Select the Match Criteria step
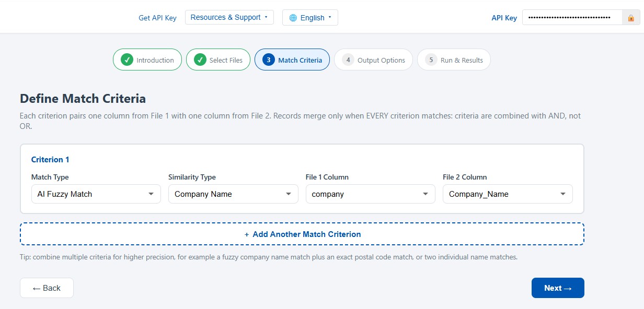 click(x=292, y=60)
